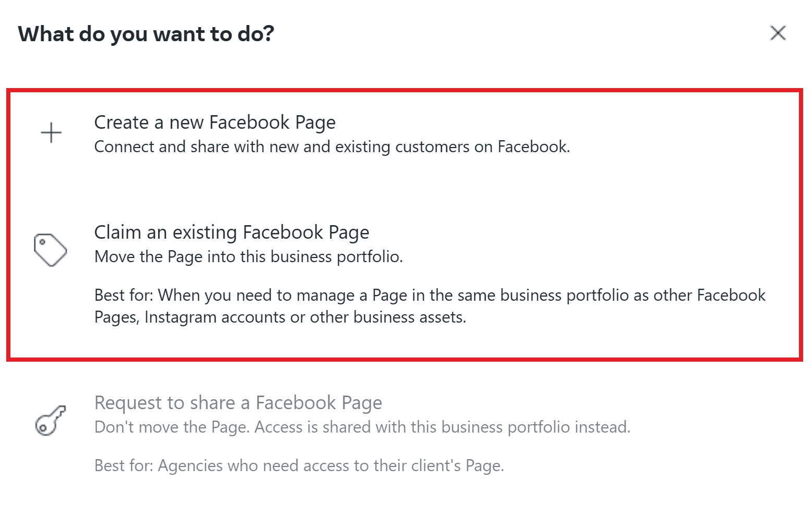Click 'Best for: Agencies who need access' text

[299, 465]
